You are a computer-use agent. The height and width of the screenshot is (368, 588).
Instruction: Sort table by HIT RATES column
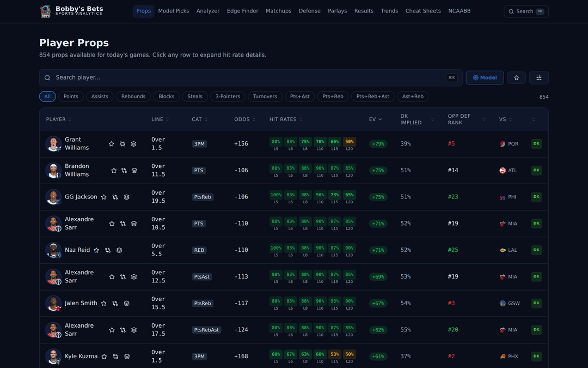286,119
